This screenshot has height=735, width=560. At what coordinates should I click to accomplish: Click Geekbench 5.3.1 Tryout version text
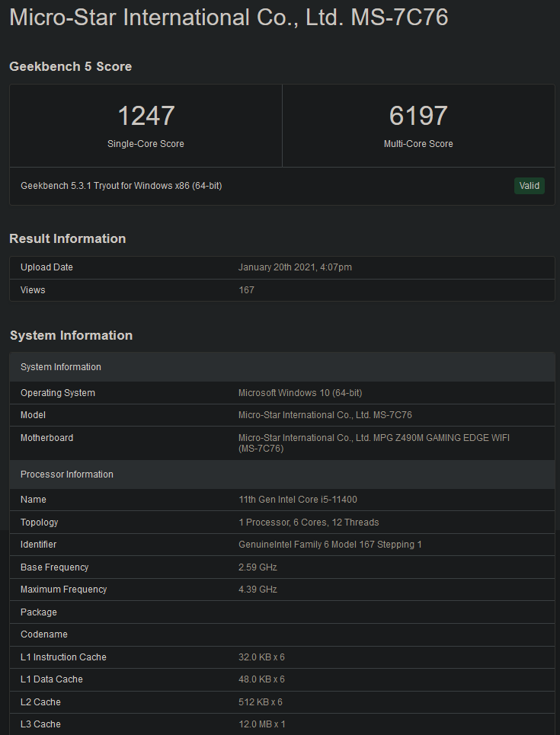click(x=121, y=186)
